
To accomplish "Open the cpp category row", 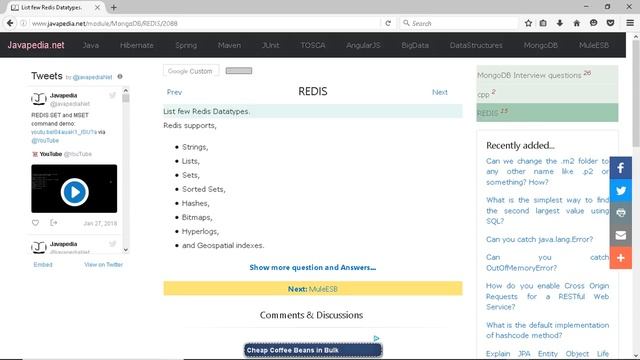I will click(x=547, y=93).
